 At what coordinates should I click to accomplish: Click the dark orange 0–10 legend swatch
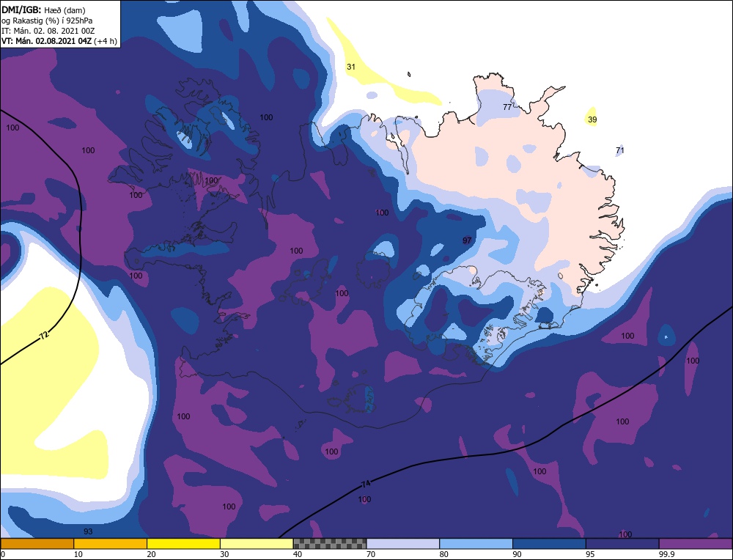point(37,544)
